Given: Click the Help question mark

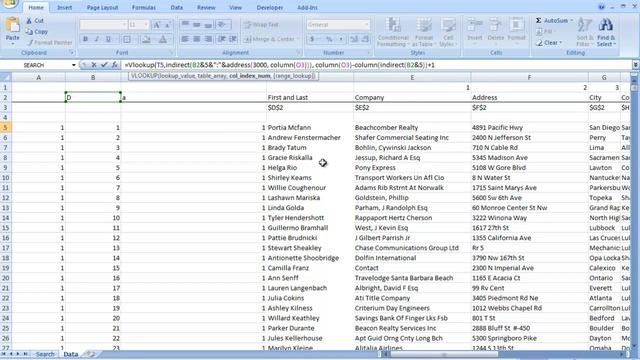Looking at the screenshot, I should click(601, 7).
